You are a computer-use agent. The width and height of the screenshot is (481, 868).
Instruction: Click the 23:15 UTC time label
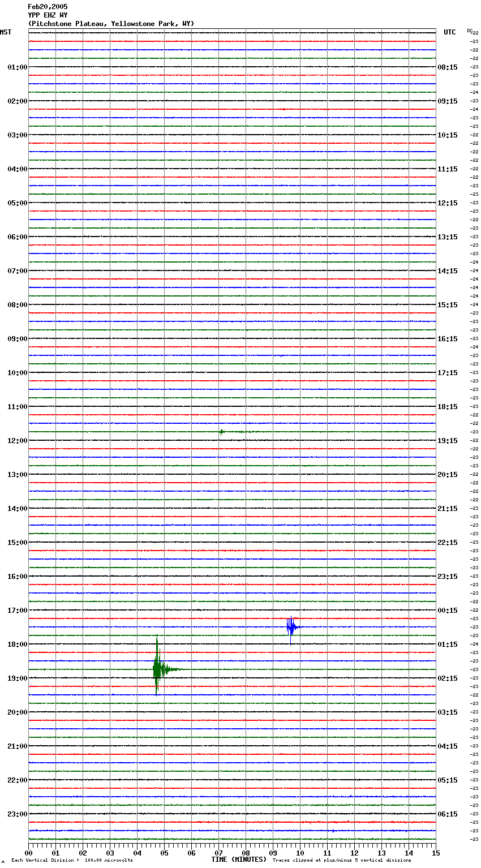[448, 576]
